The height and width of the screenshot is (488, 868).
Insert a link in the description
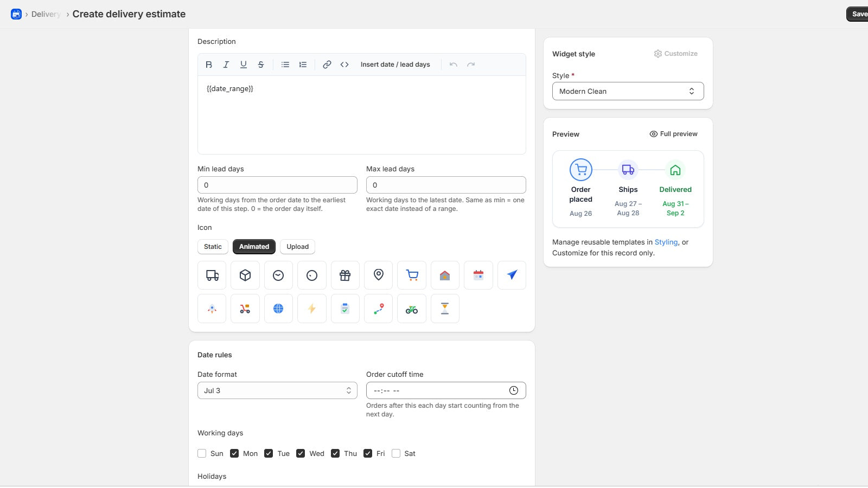[x=327, y=65]
